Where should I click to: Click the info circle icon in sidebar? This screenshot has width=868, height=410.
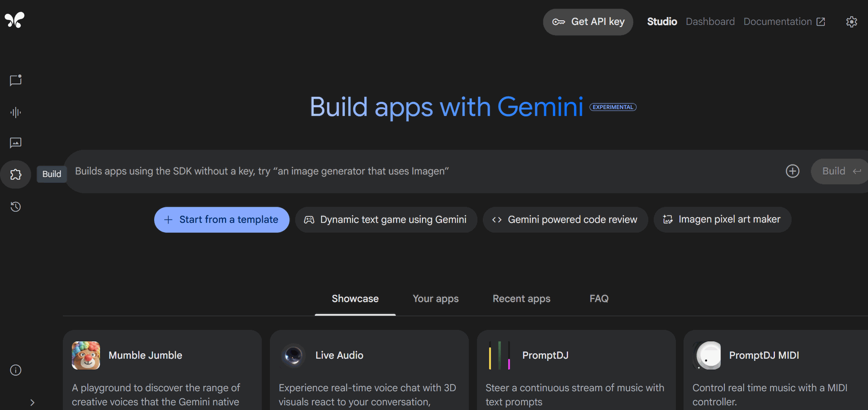pos(16,370)
